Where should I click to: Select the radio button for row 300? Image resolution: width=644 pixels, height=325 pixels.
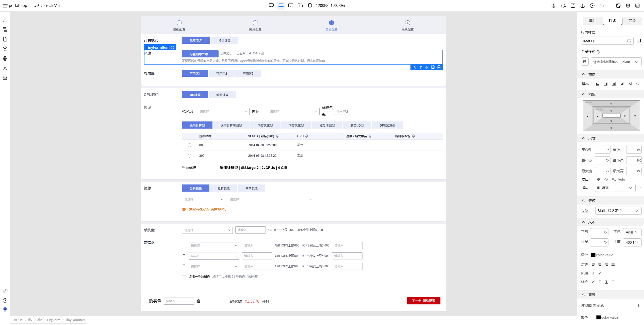pos(190,156)
